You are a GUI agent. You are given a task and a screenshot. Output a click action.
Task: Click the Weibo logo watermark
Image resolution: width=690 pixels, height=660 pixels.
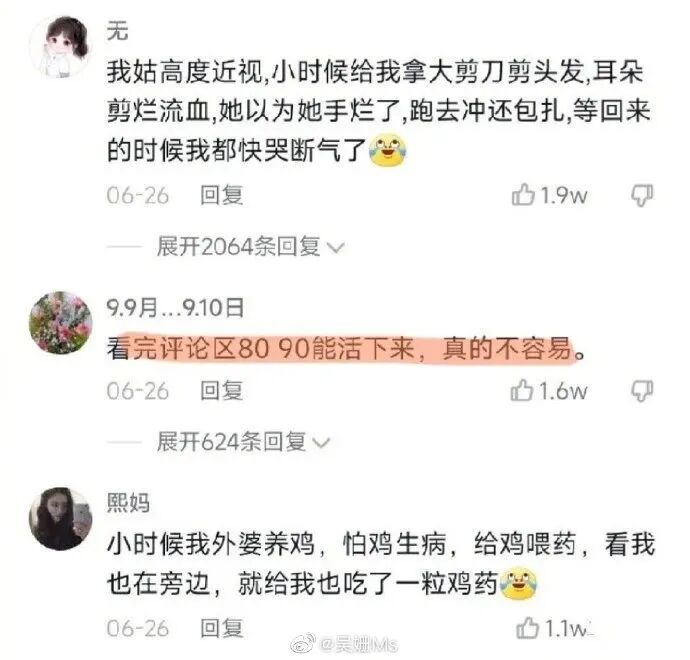coord(304,645)
